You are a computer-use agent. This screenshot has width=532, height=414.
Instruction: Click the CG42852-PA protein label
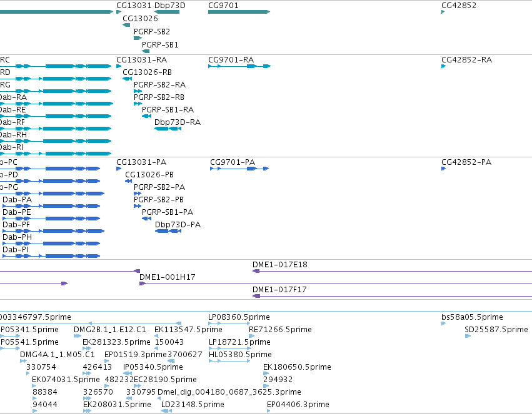(466, 162)
